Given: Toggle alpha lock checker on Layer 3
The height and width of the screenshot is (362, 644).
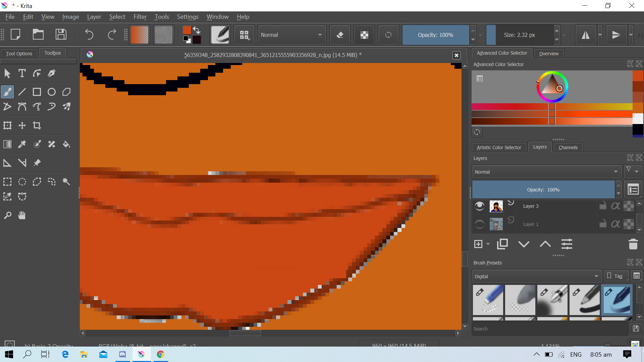Looking at the screenshot, I should (629, 206).
